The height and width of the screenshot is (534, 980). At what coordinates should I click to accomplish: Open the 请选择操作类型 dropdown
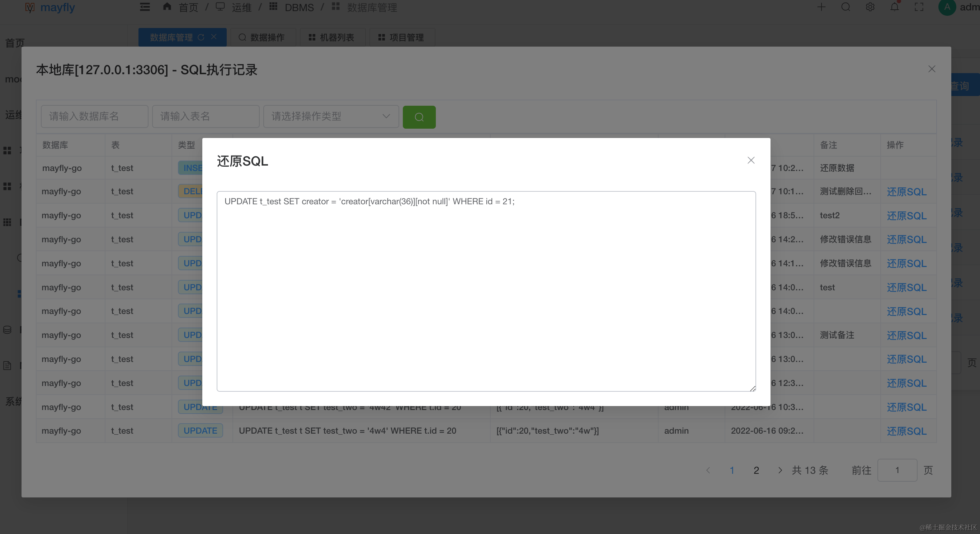click(x=331, y=116)
